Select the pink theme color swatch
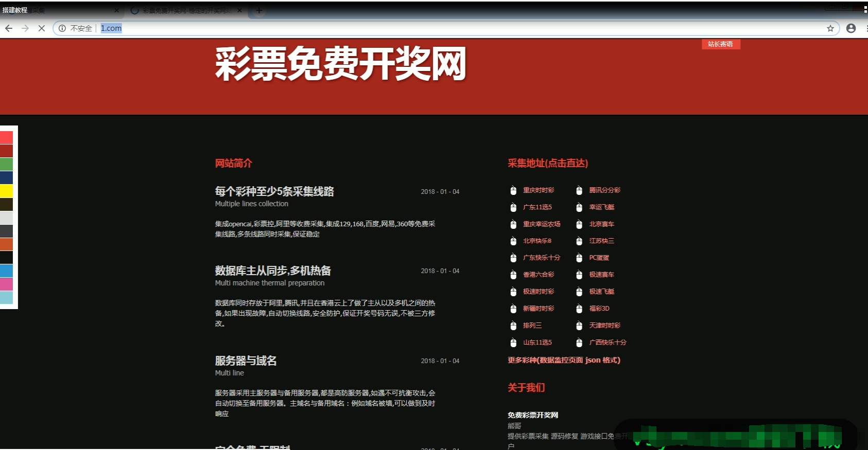868x450 pixels. 6,284
